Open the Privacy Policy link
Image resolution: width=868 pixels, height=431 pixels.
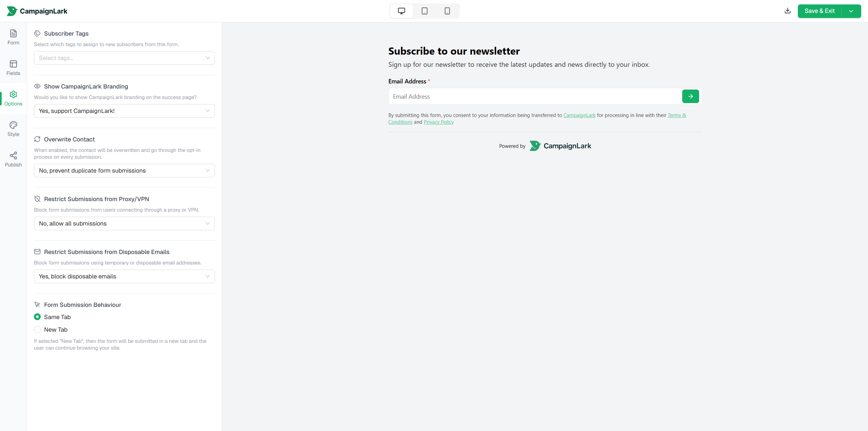click(x=438, y=122)
